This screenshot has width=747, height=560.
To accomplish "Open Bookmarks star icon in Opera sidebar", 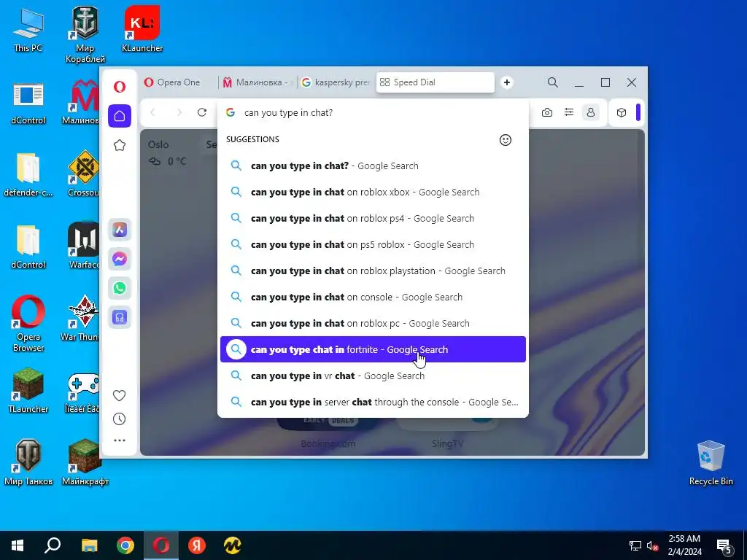I will 120,145.
